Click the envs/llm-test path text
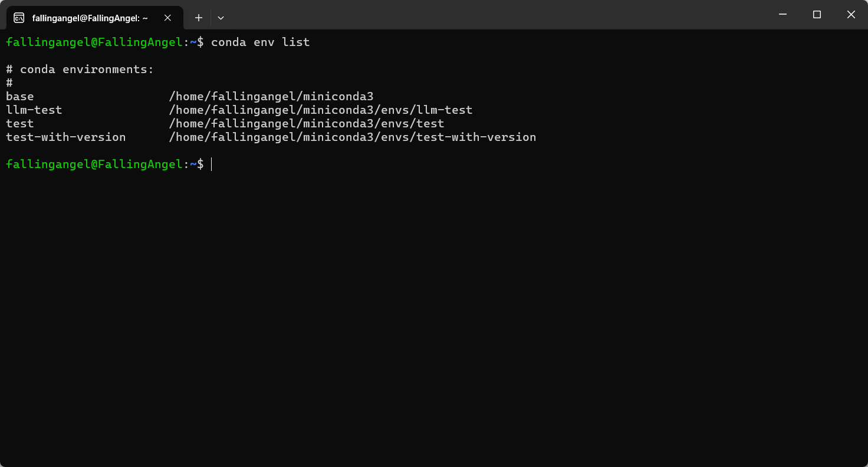 tap(427, 110)
